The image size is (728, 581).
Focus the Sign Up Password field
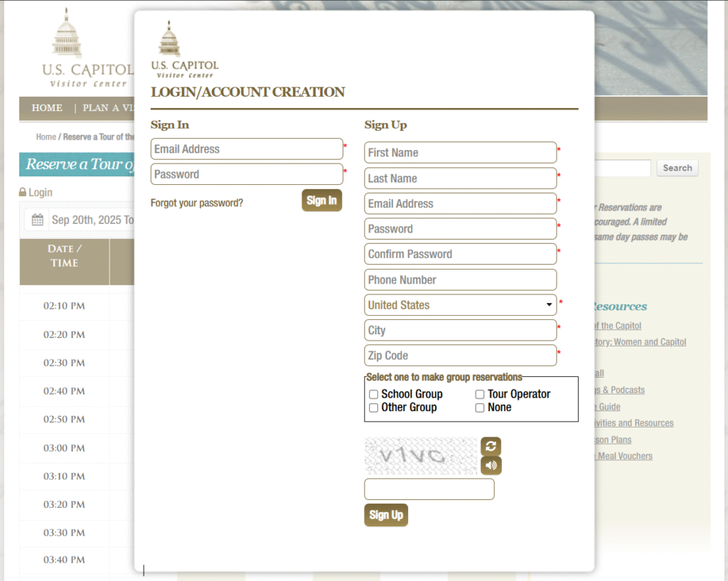pyautogui.click(x=460, y=229)
